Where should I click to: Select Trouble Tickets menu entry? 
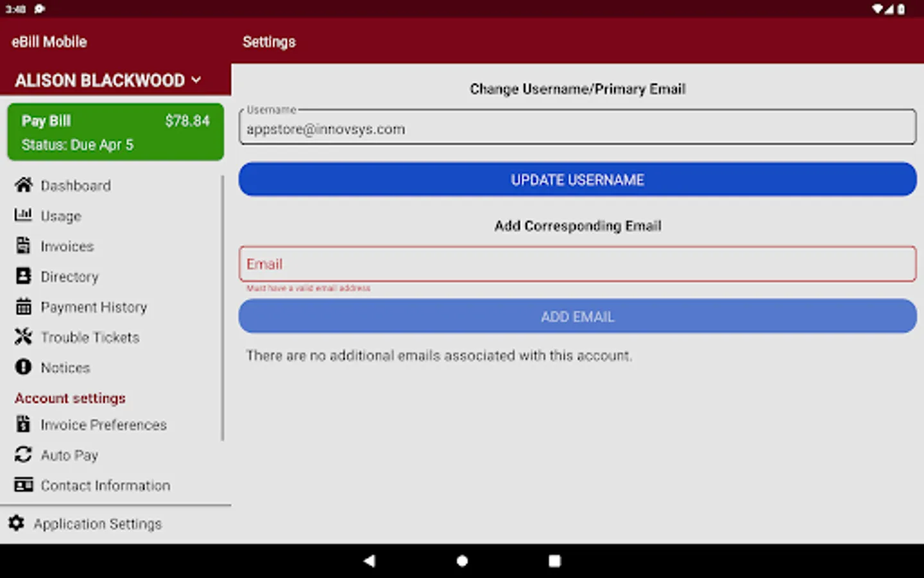pyautogui.click(x=90, y=337)
